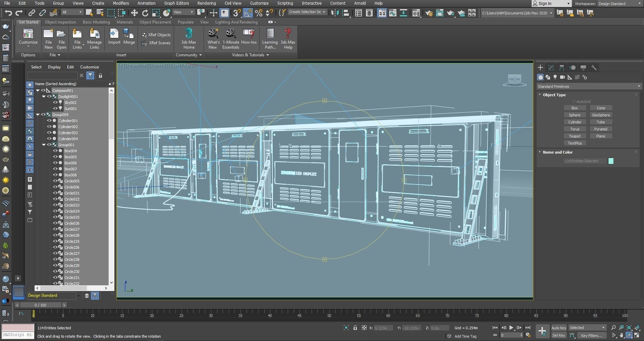Image resolution: width=644 pixels, height=341 pixels.
Task: Toggle the Selection Lock padlock icon
Action: [x=355, y=328]
